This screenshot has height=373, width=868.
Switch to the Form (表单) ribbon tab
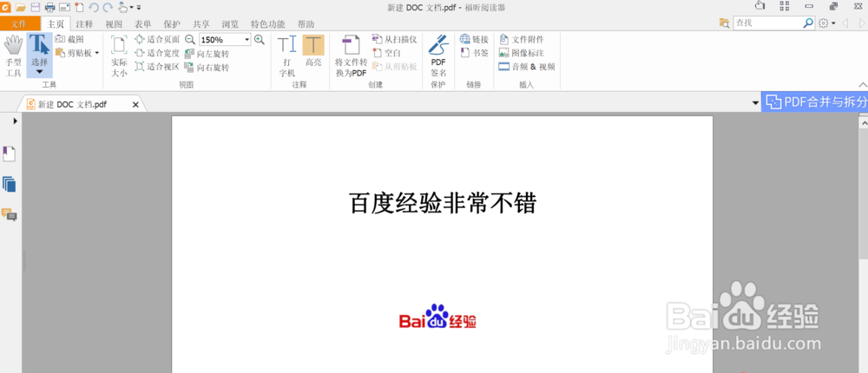[x=143, y=23]
